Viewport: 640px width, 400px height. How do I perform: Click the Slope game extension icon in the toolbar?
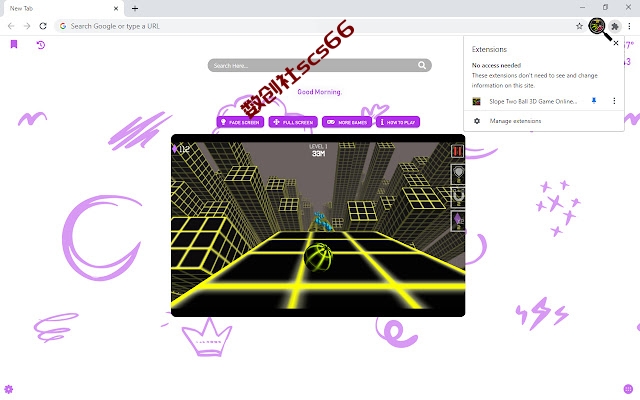(x=597, y=26)
